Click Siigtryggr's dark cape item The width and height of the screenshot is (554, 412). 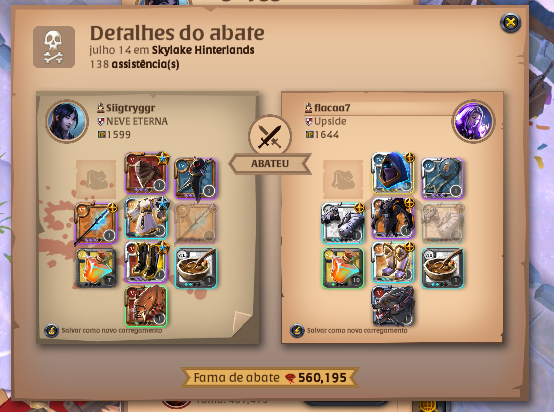(195, 178)
